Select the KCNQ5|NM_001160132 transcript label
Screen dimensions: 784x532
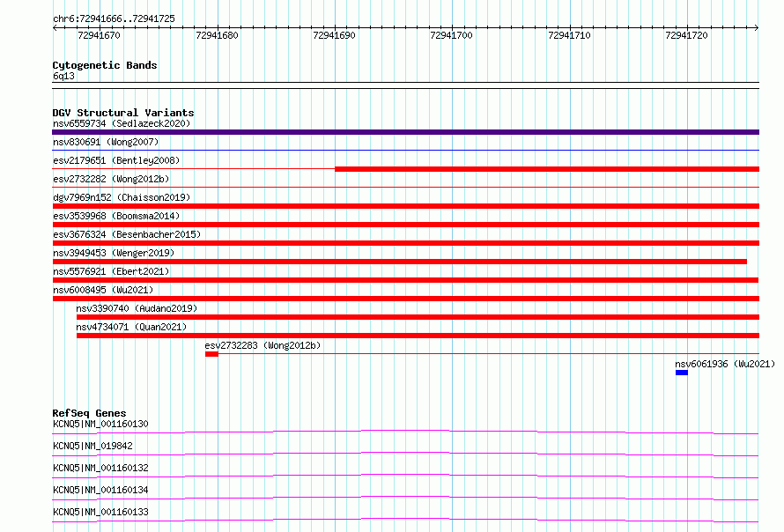coord(100,468)
